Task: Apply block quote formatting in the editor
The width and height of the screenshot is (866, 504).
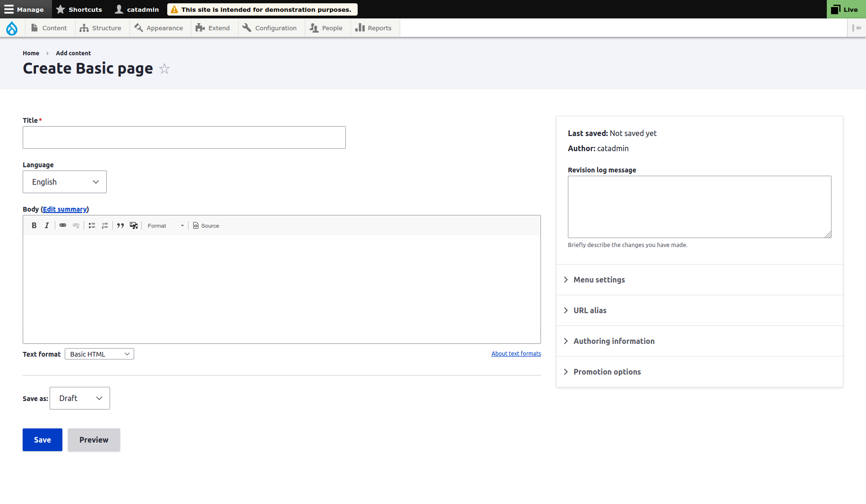Action: tap(120, 225)
